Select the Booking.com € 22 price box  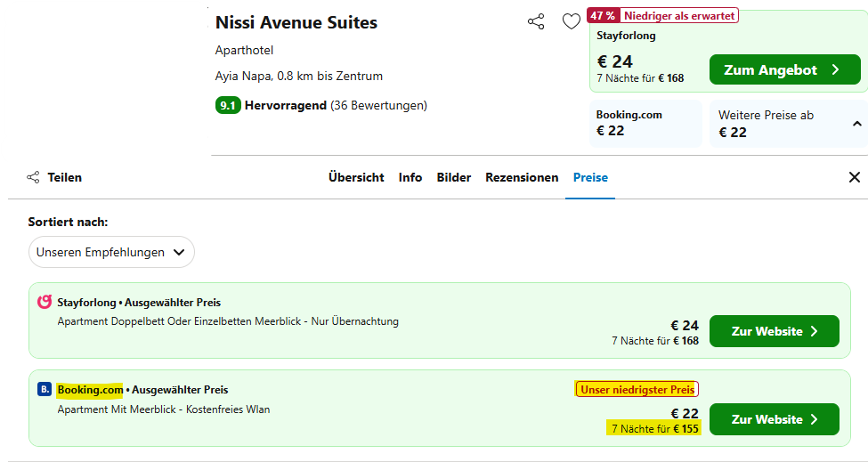645,124
